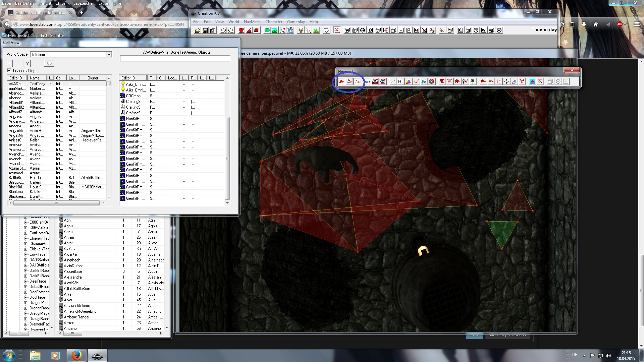Click the Save plugin toolbar icon
Viewport: 644px width, 362px height.
click(x=205, y=31)
